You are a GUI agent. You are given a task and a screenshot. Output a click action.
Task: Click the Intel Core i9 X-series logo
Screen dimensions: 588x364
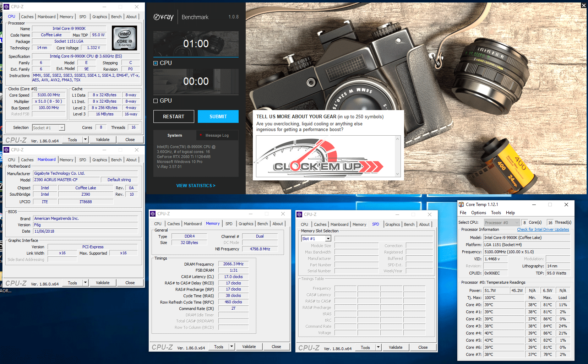[x=124, y=38]
